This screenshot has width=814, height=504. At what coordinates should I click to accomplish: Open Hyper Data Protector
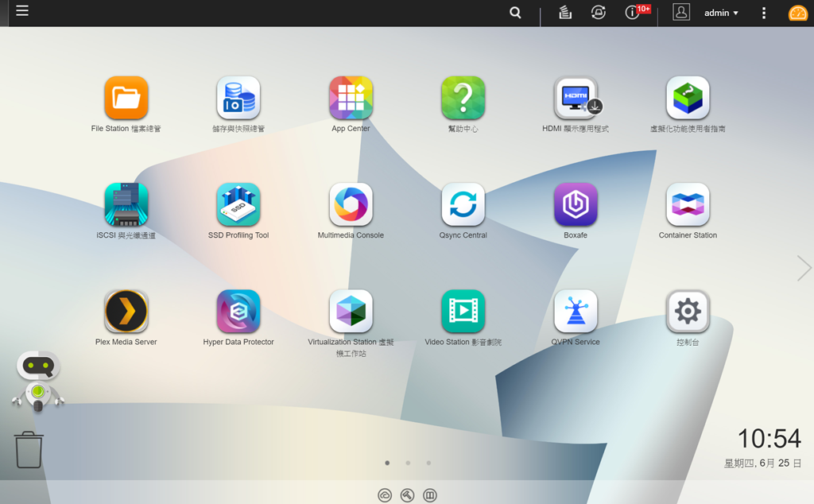238,312
